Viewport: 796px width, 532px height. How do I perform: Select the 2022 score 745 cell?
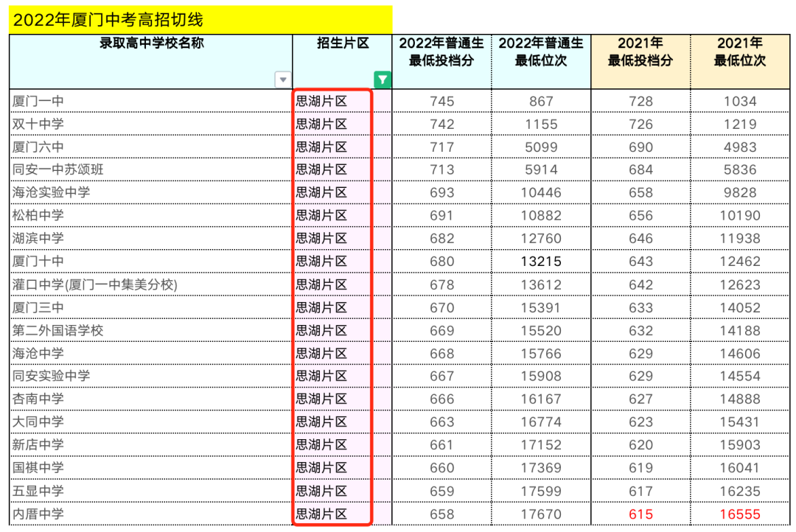(441, 101)
